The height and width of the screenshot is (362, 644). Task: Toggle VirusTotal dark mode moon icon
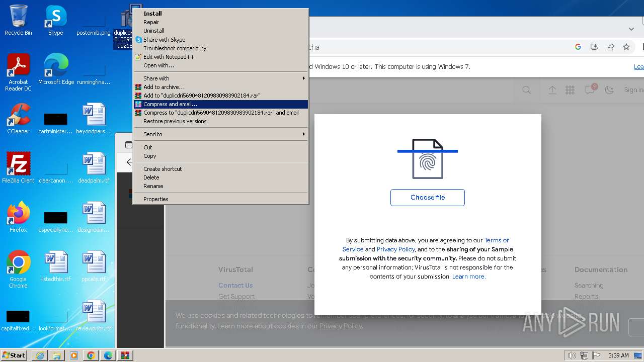tap(609, 90)
